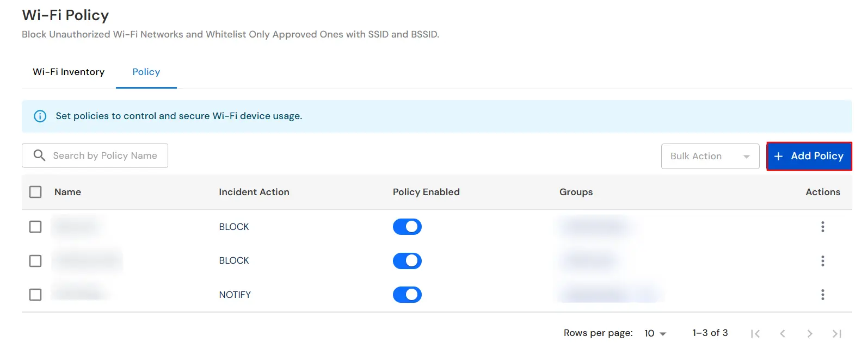Switch to the Wi-Fi Inventory tab
Screen dimensions: 868x355
point(69,72)
